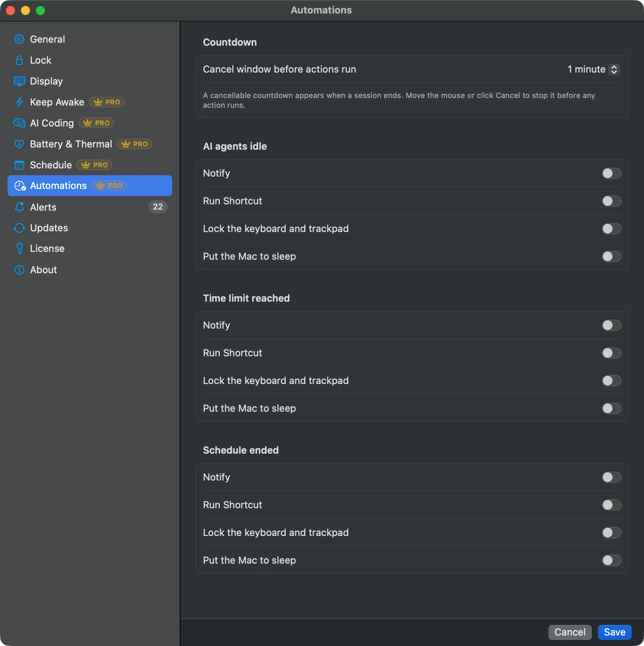Open the License pane
The image size is (644, 646).
click(x=90, y=249)
